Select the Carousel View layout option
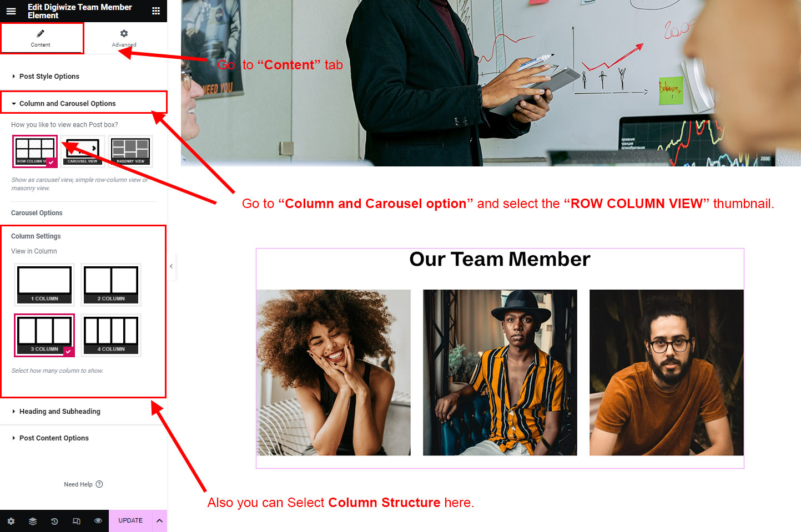This screenshot has width=801, height=532. coord(83,151)
